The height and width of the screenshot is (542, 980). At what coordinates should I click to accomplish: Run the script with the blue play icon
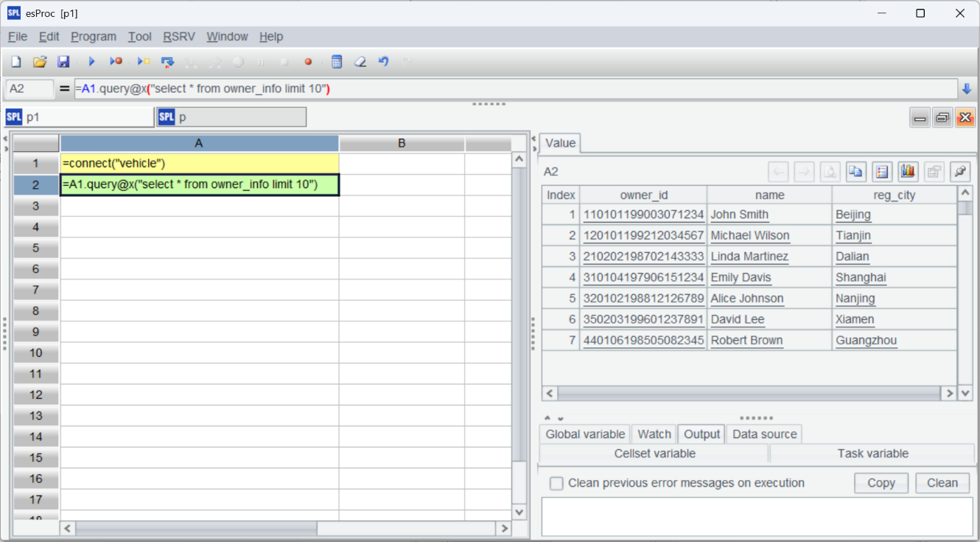[x=92, y=62]
